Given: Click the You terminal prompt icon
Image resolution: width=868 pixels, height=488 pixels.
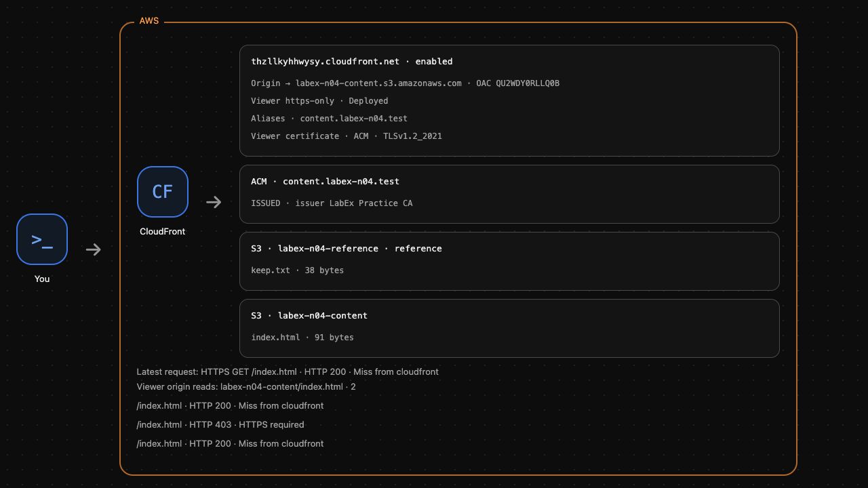Looking at the screenshot, I should pos(42,239).
